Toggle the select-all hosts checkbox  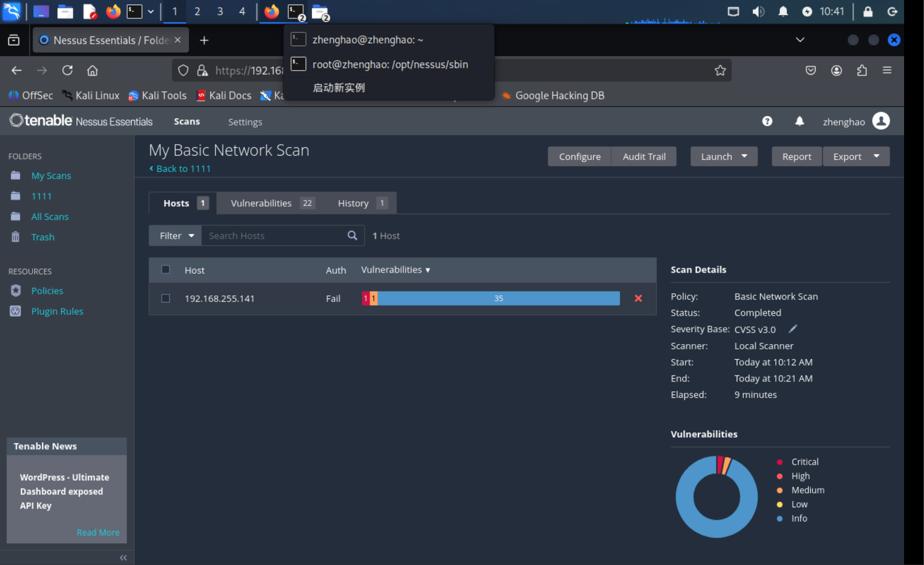coord(166,270)
